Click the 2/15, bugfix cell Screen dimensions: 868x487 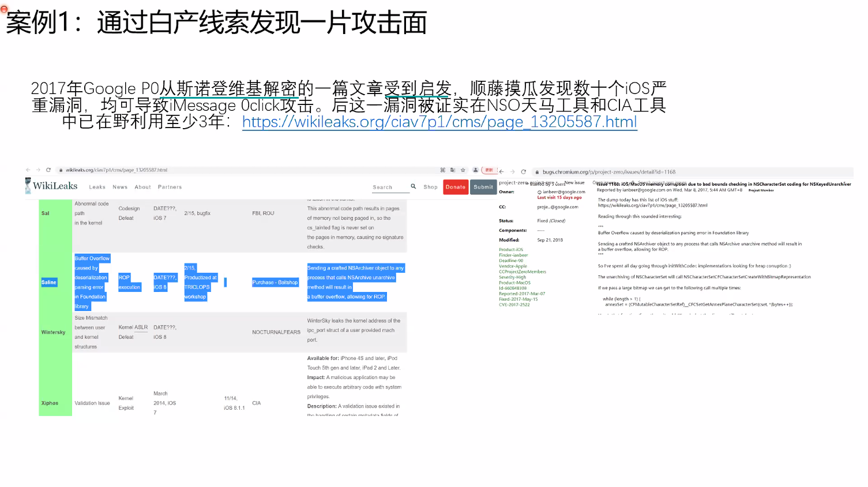tap(197, 213)
